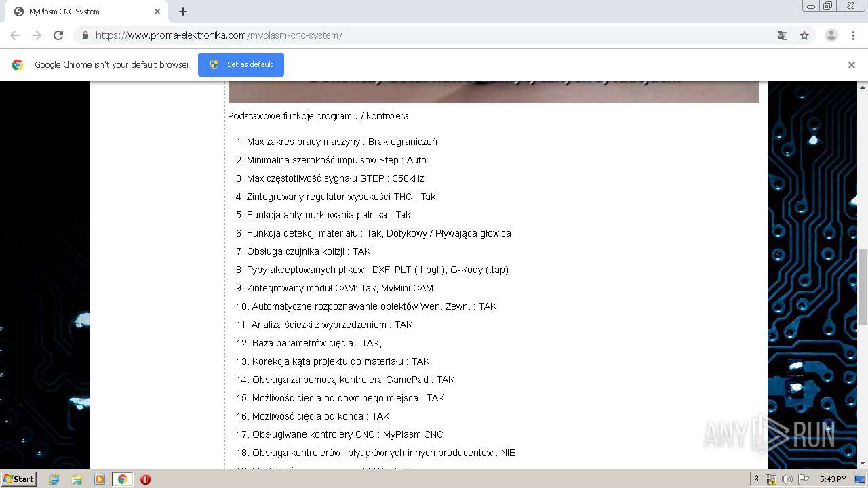Open the Translate page icon
Image resolution: width=868 pixels, height=488 pixels.
click(x=782, y=35)
